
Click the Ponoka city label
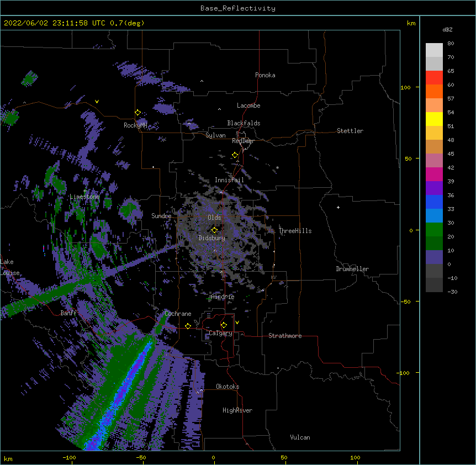tap(265, 75)
